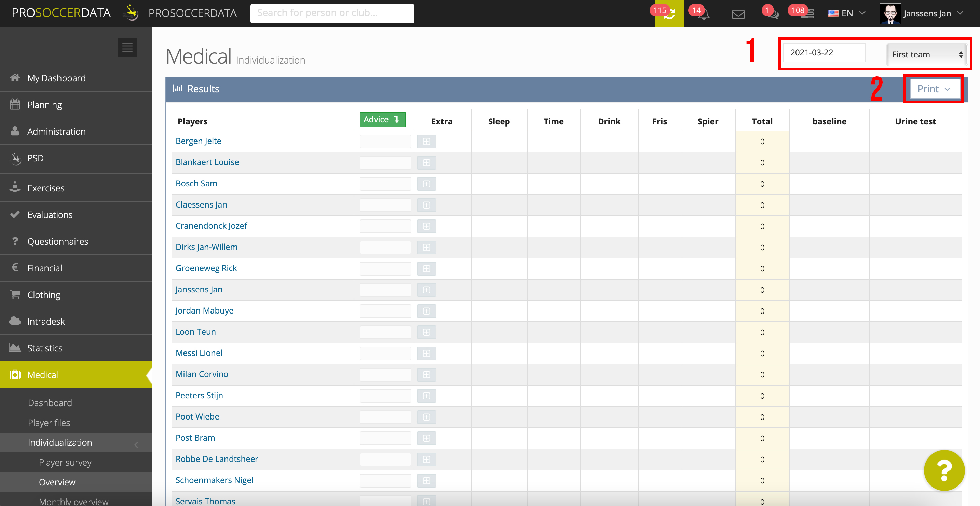Open the EN language dropdown
This screenshot has height=506, width=980.
(x=847, y=13)
